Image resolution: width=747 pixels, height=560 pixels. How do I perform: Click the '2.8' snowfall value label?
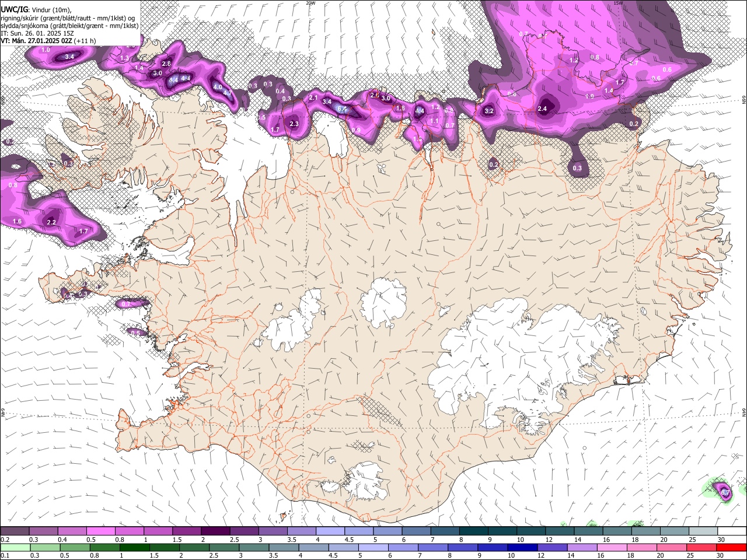166,64
